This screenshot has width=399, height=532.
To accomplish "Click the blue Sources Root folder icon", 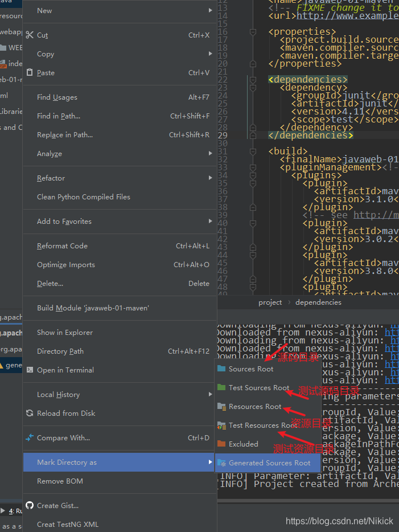I will (x=221, y=369).
